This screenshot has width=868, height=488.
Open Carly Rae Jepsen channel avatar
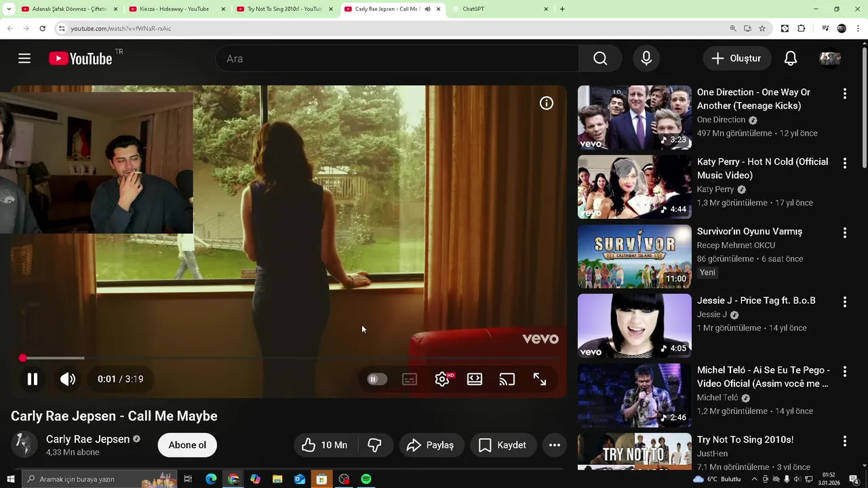click(24, 445)
